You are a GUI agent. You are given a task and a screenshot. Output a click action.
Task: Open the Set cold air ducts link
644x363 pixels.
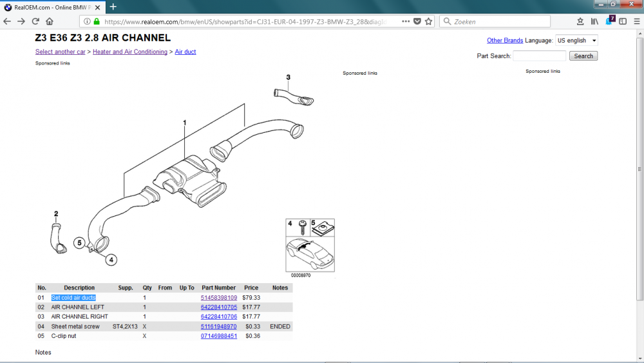click(x=73, y=298)
